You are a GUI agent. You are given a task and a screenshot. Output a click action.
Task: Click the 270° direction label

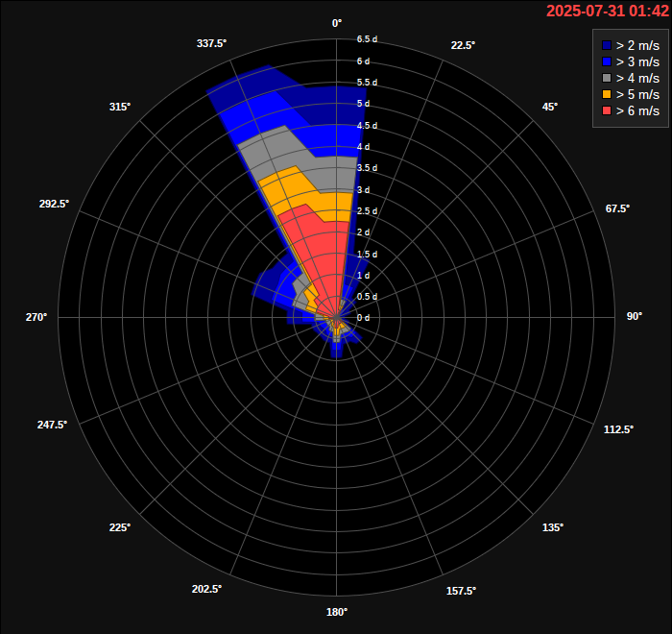[36, 317]
